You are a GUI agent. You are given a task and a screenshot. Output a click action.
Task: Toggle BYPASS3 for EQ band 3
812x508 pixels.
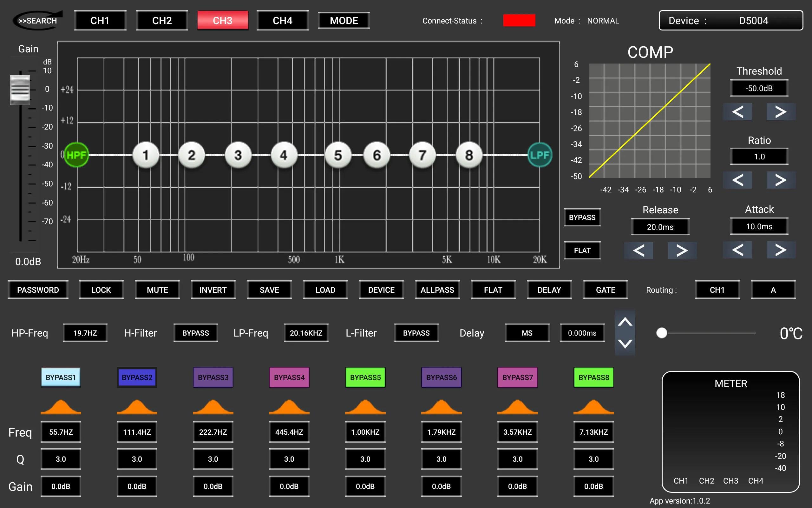(213, 377)
